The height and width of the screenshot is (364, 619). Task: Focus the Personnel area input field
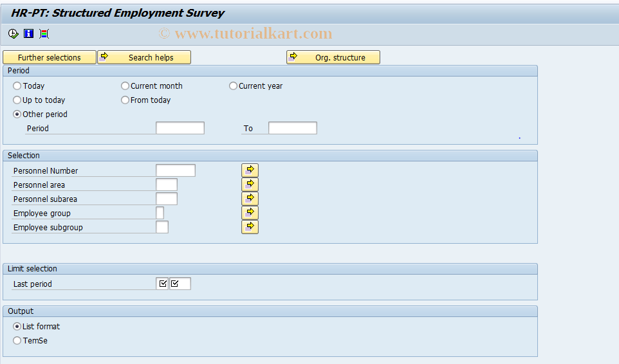[167, 185]
